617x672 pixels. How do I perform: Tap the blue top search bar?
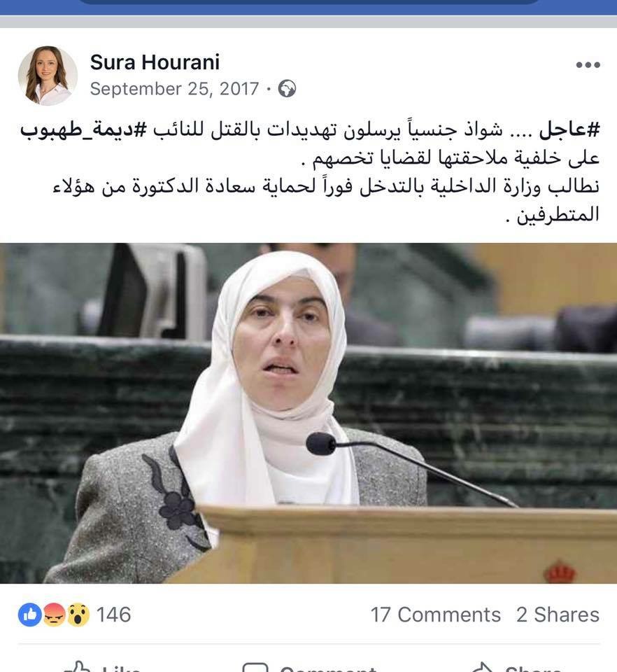(x=308, y=2)
